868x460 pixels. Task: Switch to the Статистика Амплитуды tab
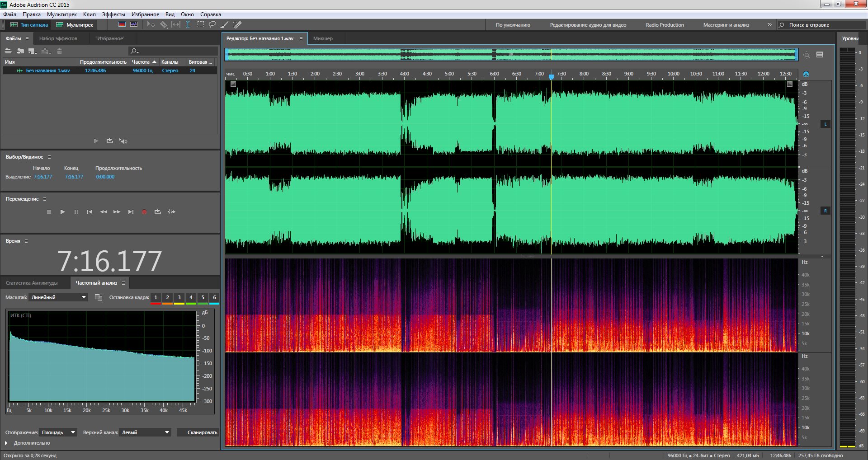[x=32, y=283]
